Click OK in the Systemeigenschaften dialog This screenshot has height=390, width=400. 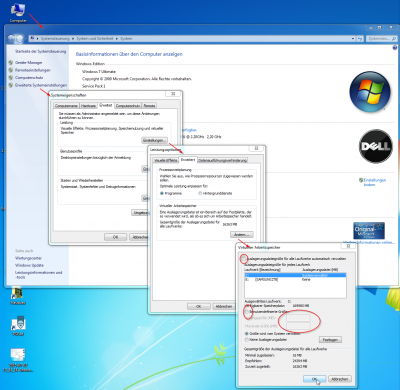[x=115, y=237]
